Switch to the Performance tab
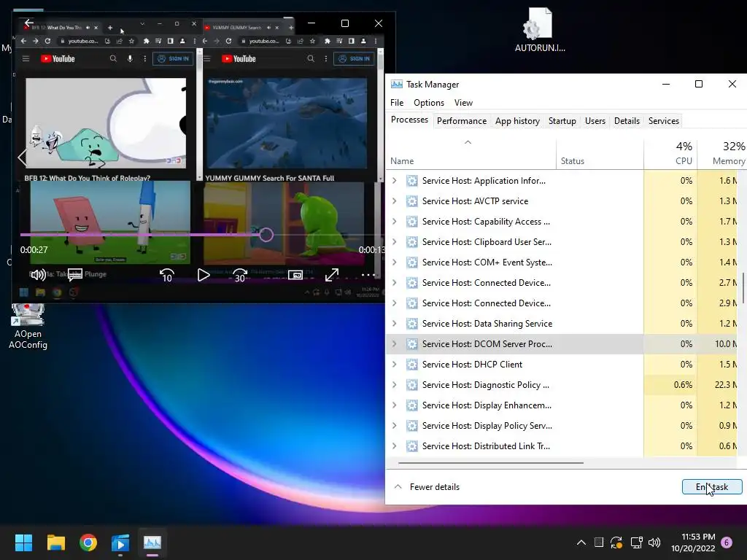 (462, 121)
